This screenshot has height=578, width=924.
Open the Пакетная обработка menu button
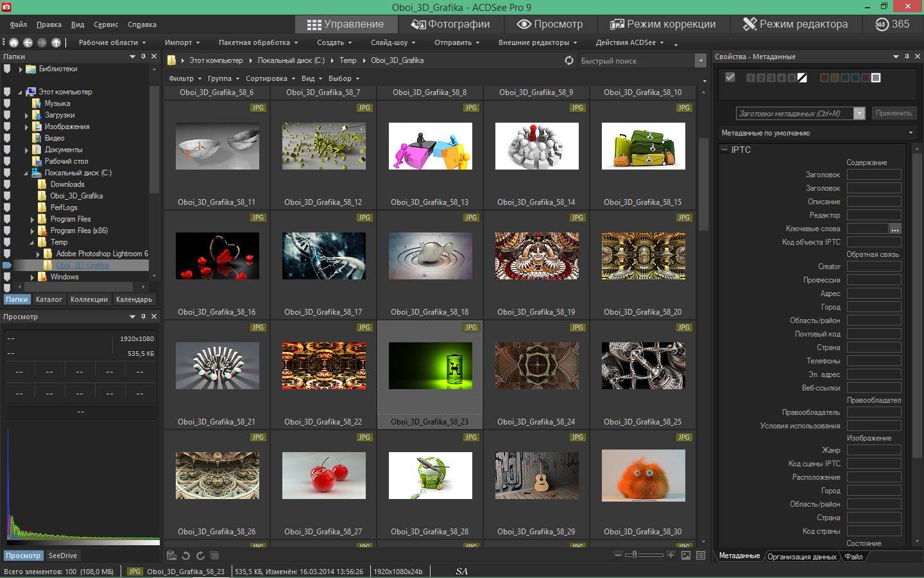coord(258,42)
